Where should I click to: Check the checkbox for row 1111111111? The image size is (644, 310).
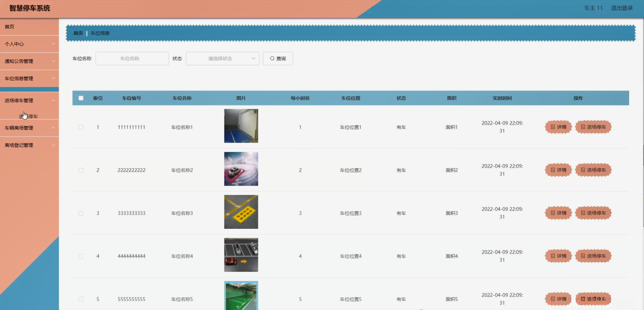(81, 127)
